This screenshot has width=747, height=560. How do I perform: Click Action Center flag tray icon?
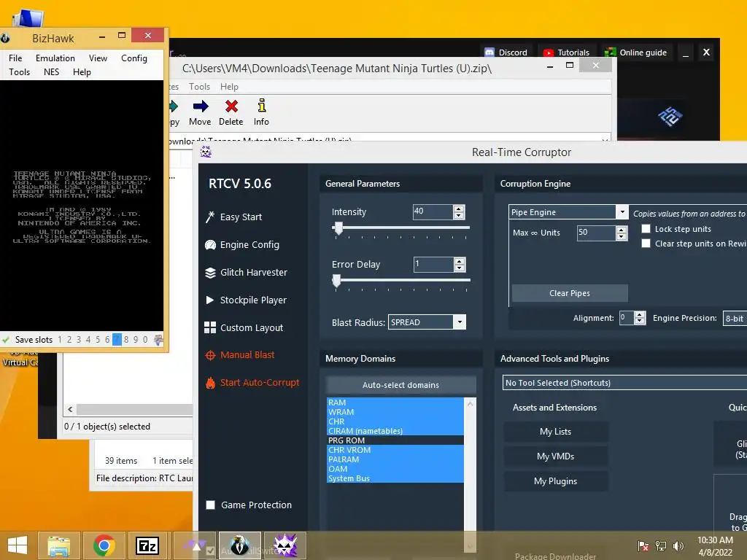[x=643, y=545]
